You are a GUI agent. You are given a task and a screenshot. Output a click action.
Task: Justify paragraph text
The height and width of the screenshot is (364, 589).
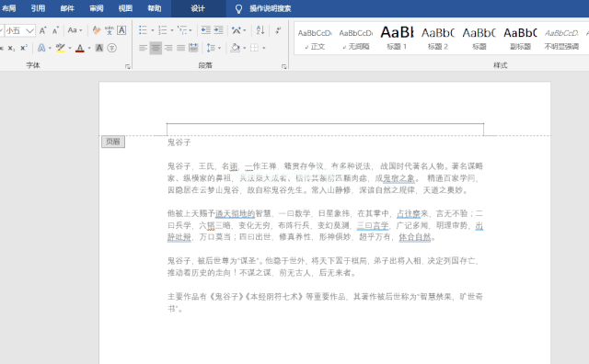point(180,48)
